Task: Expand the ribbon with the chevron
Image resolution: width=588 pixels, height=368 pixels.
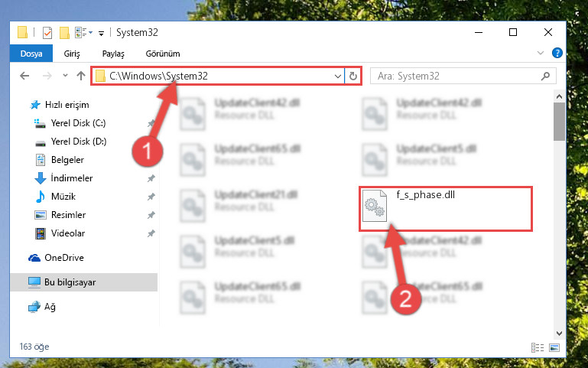Action: click(541, 53)
